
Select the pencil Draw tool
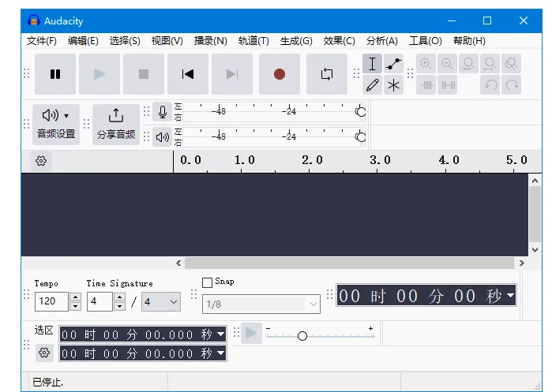372,85
